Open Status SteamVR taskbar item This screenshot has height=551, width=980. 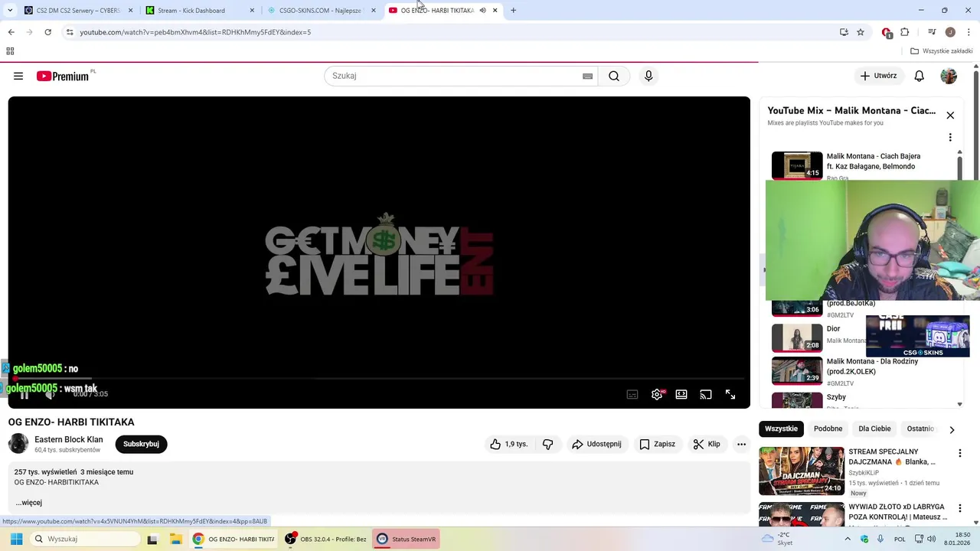pyautogui.click(x=407, y=539)
